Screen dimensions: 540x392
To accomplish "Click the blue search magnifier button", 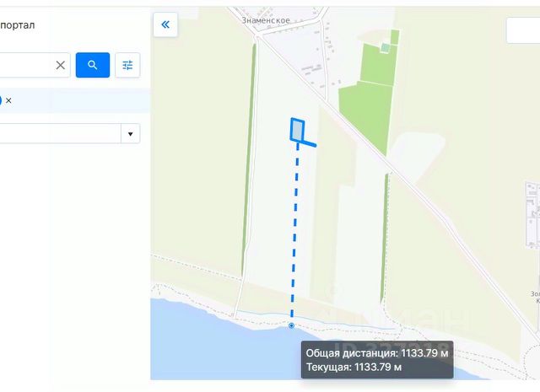I will tap(93, 65).
